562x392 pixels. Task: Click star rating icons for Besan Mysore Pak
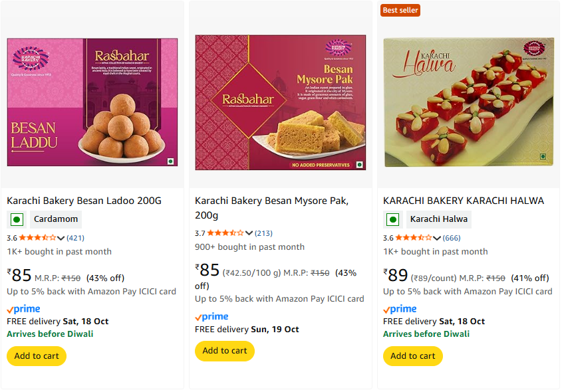pyautogui.click(x=225, y=233)
